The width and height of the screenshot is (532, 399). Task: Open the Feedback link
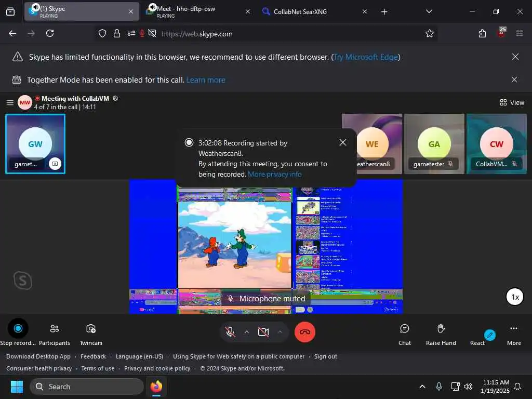tap(94, 356)
